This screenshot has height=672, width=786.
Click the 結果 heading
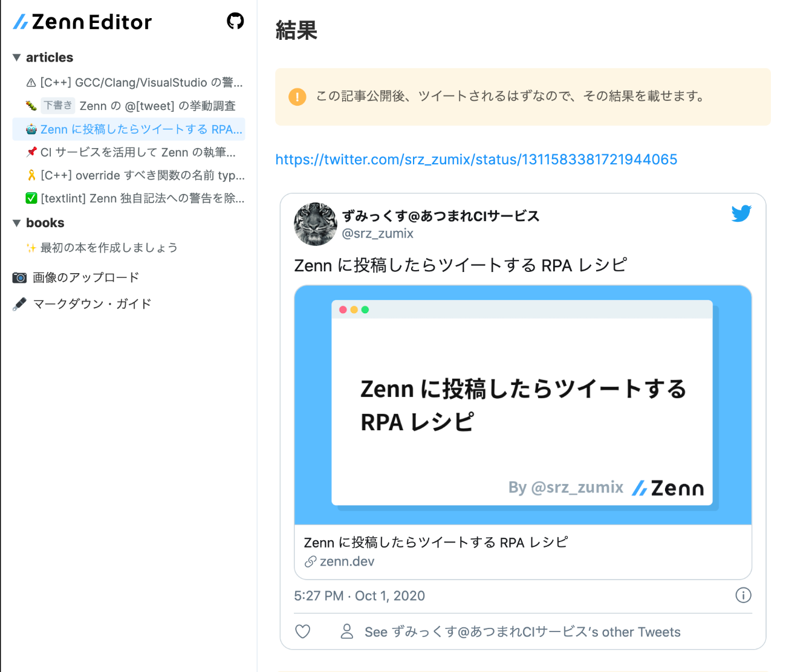[x=296, y=30]
